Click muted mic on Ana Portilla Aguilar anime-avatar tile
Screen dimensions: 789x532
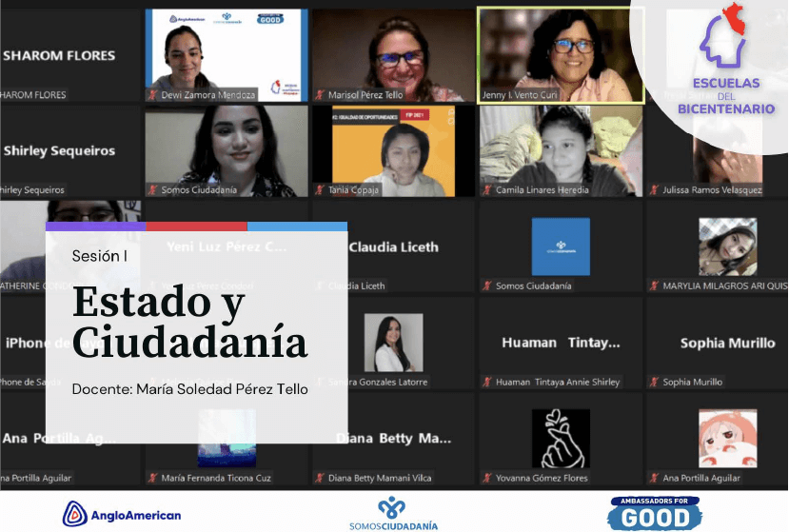pos(654,478)
